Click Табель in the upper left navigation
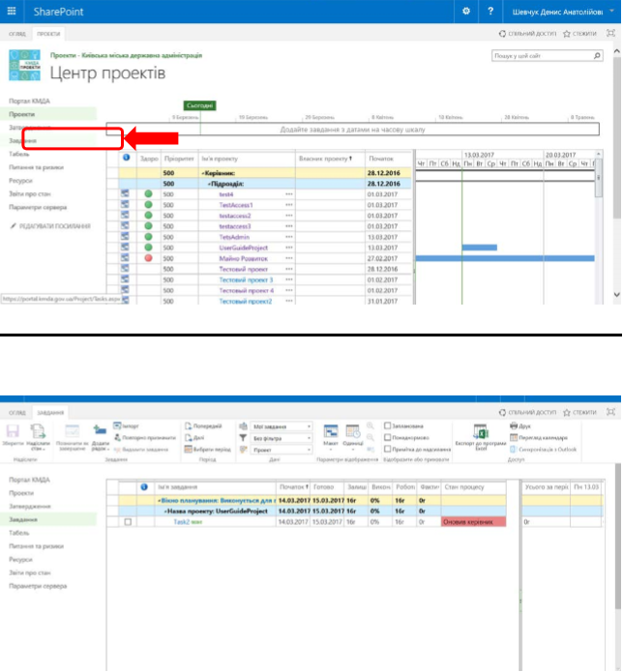This screenshot has width=623, height=672. (20, 154)
